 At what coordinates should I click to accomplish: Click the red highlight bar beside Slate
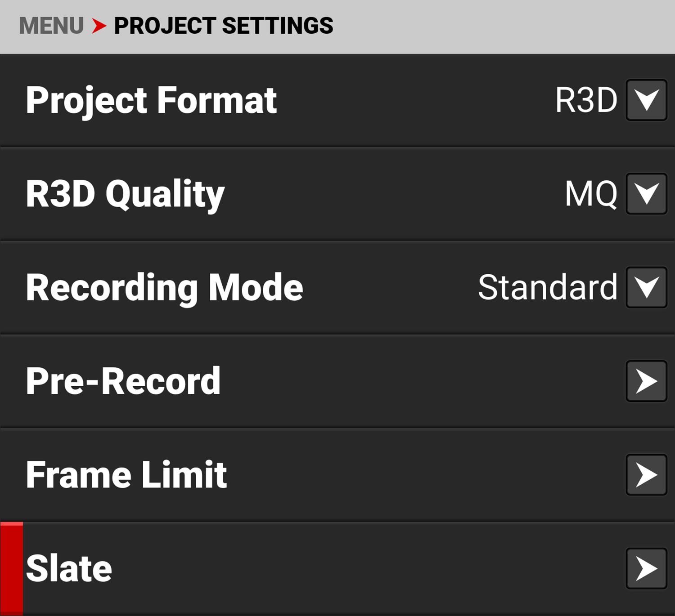12,568
